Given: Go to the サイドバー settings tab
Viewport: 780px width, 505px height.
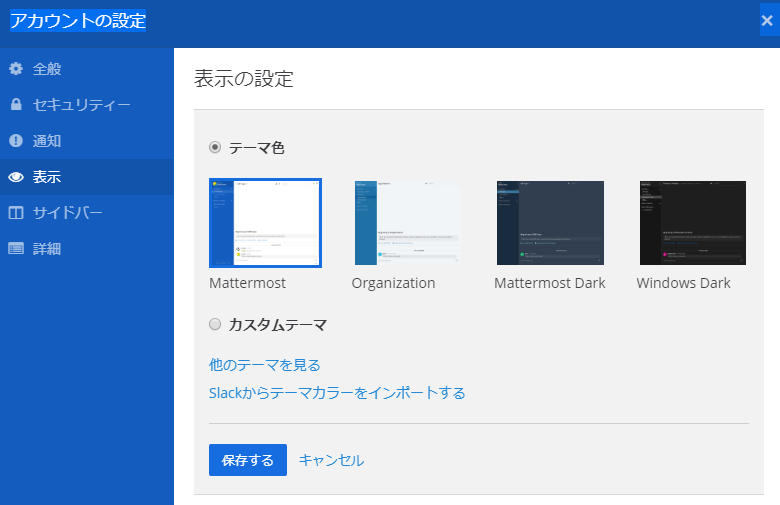Looking at the screenshot, I should (x=87, y=213).
